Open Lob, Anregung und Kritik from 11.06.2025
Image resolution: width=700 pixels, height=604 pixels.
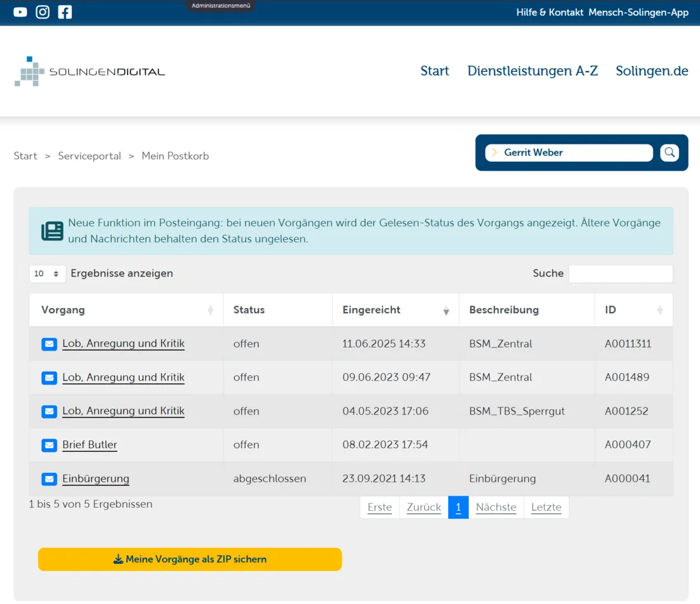point(123,343)
